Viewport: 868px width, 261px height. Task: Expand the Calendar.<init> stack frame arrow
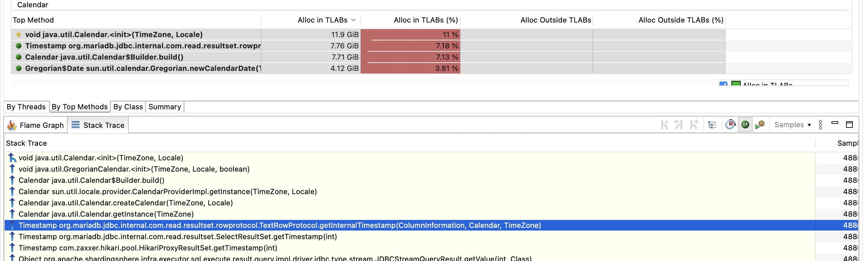click(x=12, y=158)
